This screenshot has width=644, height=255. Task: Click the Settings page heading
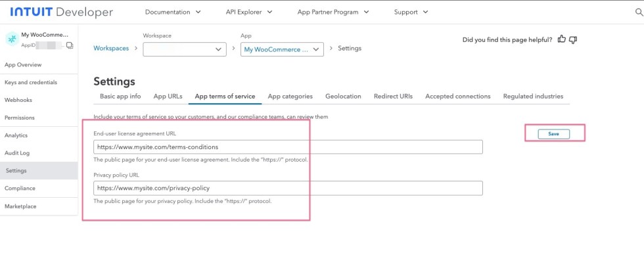click(x=114, y=81)
